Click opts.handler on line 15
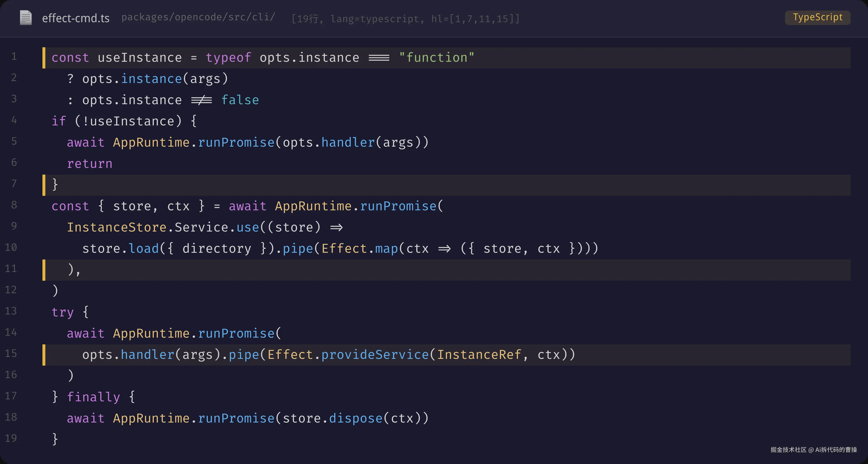This screenshot has width=868, height=464. pyautogui.click(x=128, y=355)
